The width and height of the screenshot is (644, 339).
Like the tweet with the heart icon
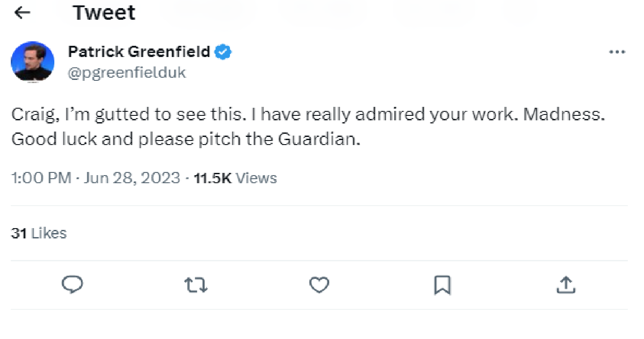(319, 285)
